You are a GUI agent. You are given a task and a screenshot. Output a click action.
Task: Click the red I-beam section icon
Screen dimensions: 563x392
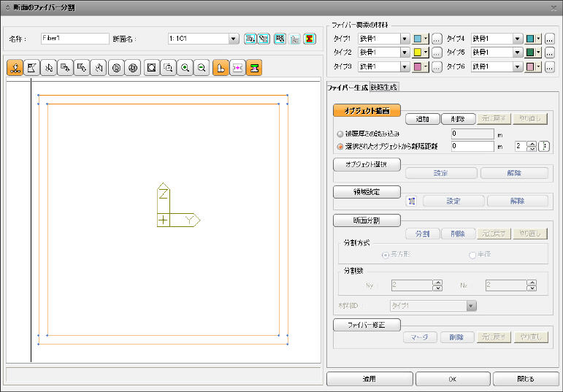click(x=310, y=39)
